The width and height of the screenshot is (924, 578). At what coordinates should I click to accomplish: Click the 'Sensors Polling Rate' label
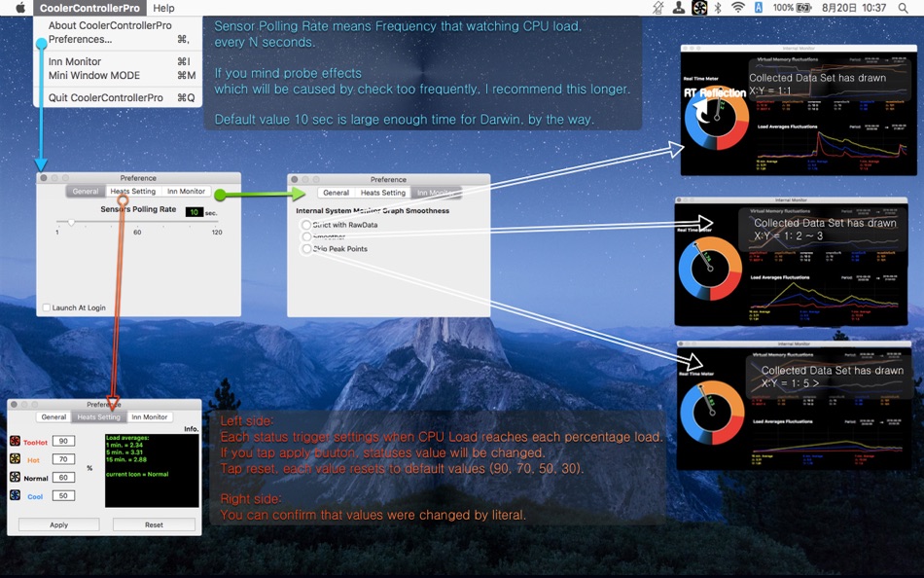pyautogui.click(x=138, y=209)
